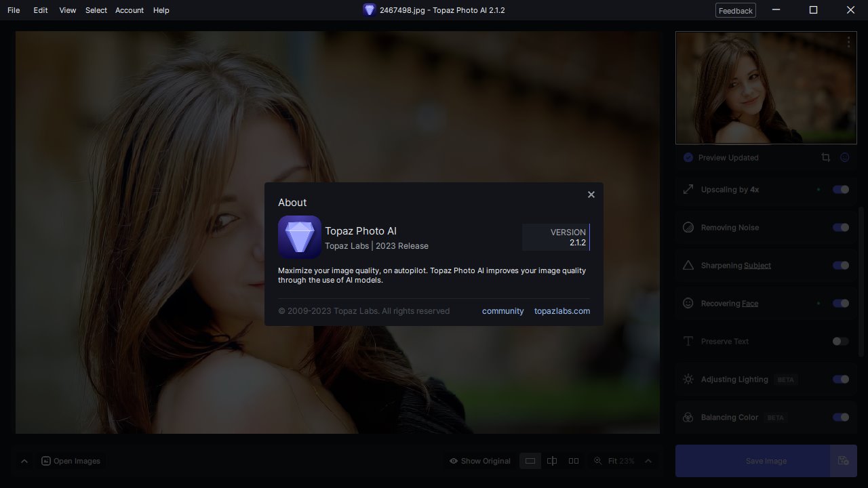Disable the Upscaling by 4x toggle

click(841, 190)
